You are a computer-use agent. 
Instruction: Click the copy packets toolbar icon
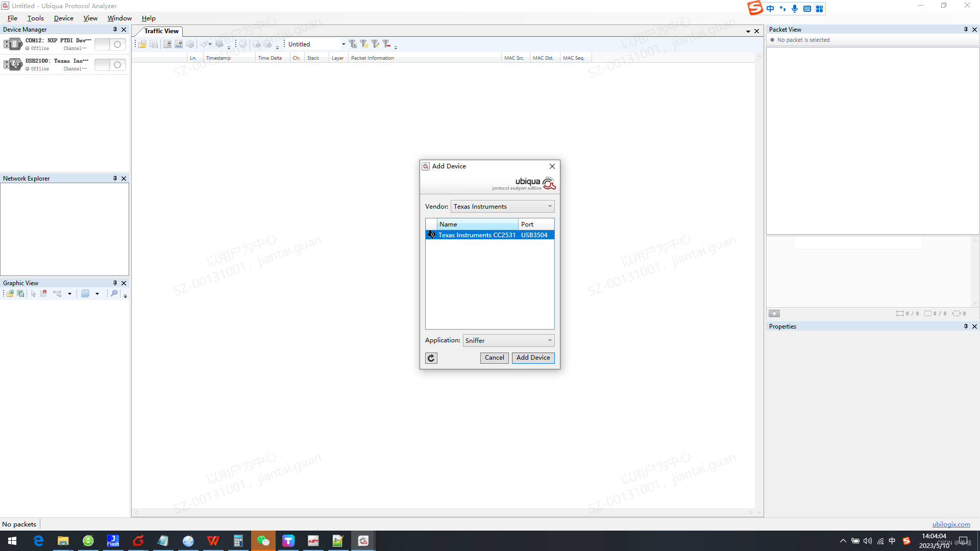tap(243, 44)
